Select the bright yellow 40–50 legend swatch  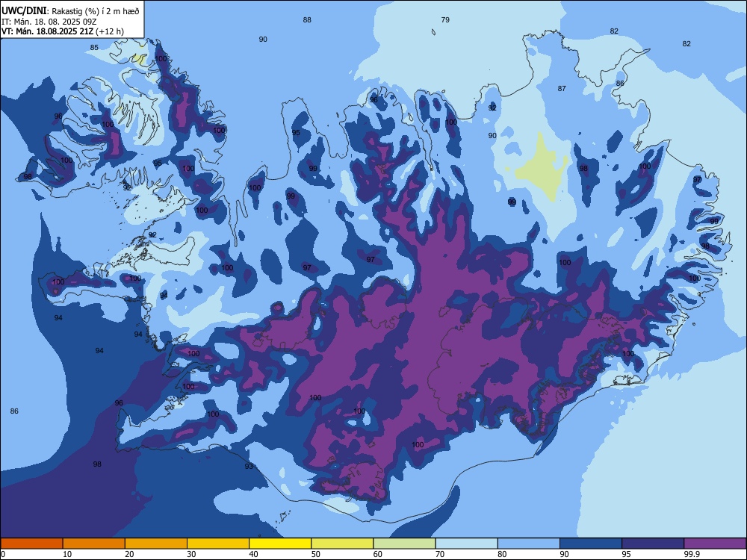(280, 544)
